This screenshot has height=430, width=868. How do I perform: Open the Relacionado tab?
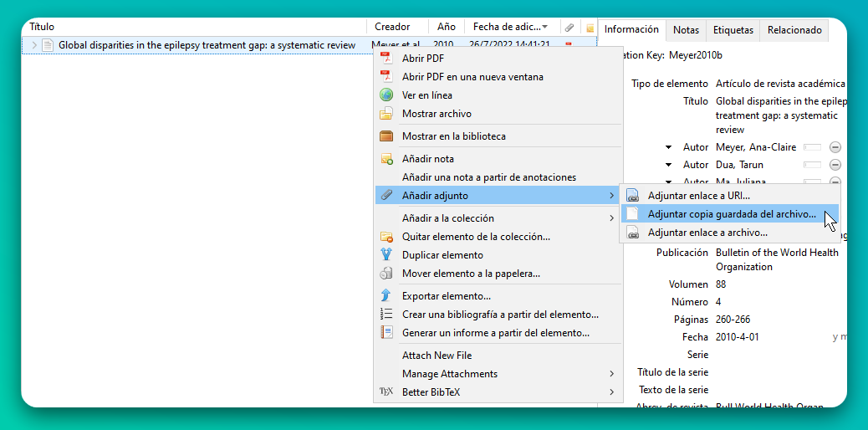click(794, 30)
